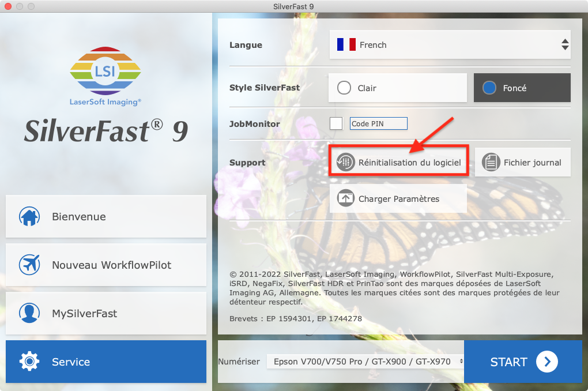Viewport: 588px width, 391px height.
Task: Click the Langue label
Action: (246, 44)
